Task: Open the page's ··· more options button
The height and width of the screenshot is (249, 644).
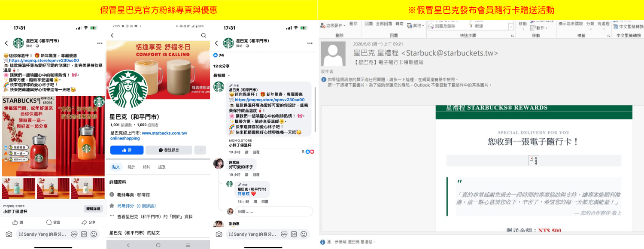Action: click(x=200, y=150)
